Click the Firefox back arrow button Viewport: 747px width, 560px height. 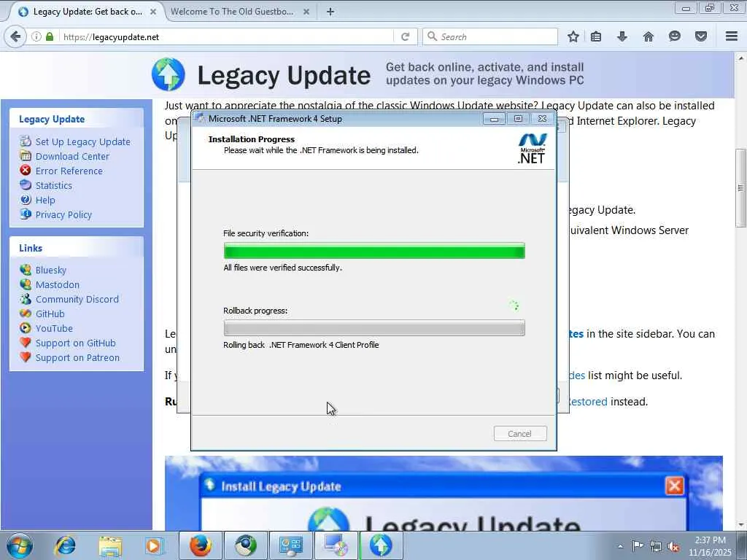(x=15, y=36)
